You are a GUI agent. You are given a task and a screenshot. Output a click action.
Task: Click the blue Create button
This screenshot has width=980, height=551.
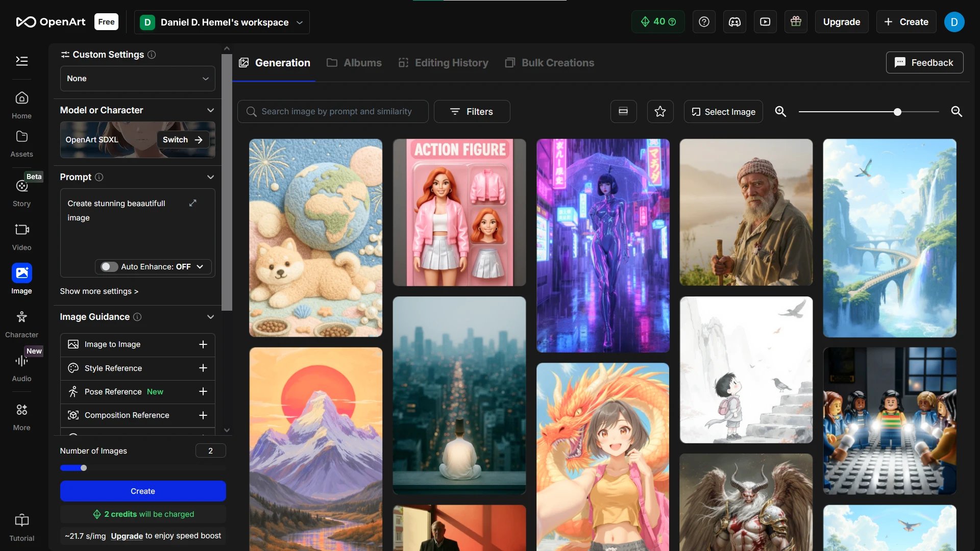142,491
